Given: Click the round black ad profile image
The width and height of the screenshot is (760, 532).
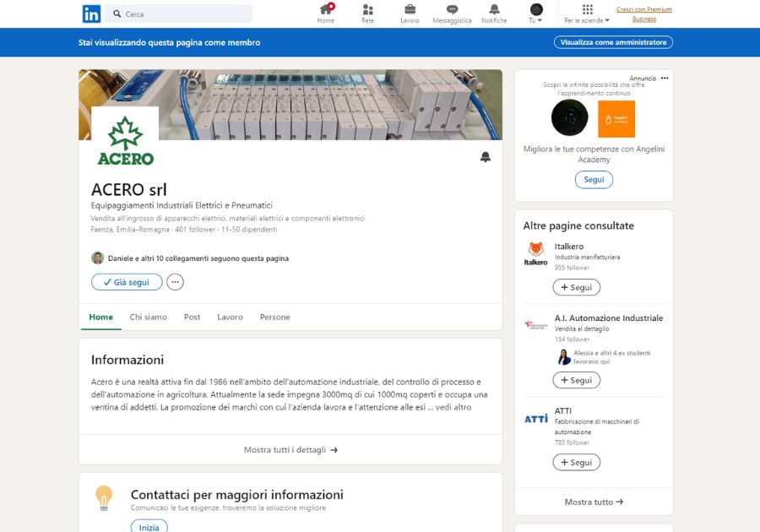Looking at the screenshot, I should pyautogui.click(x=569, y=117).
